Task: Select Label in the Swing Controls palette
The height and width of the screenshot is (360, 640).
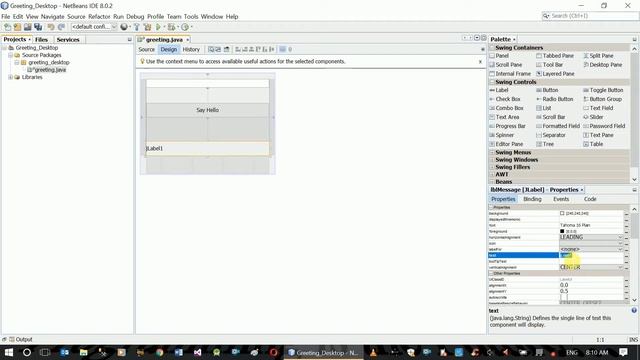Action: pos(499,90)
